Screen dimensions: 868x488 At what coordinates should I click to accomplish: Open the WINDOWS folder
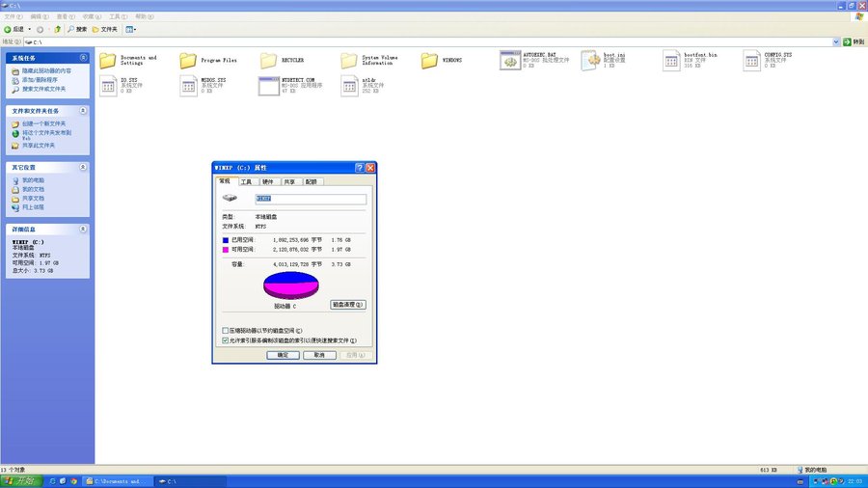tap(429, 61)
